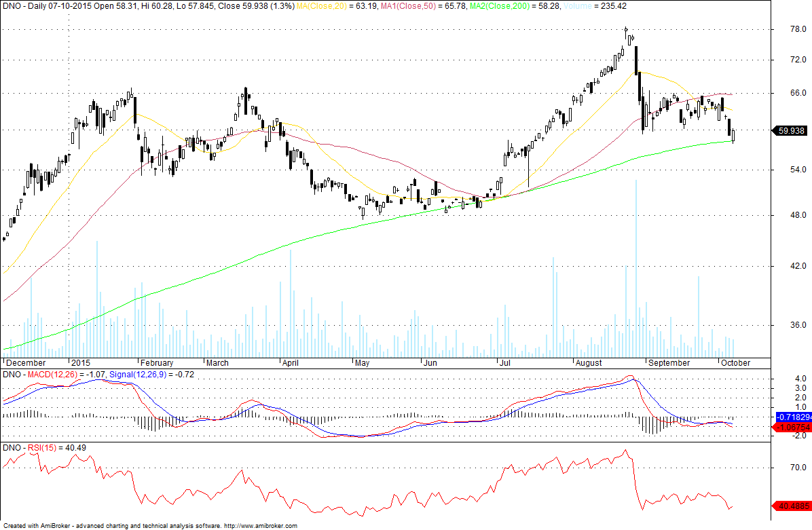The width and height of the screenshot is (812, 530).
Task: Click the December label on time axis
Action: coord(26,363)
